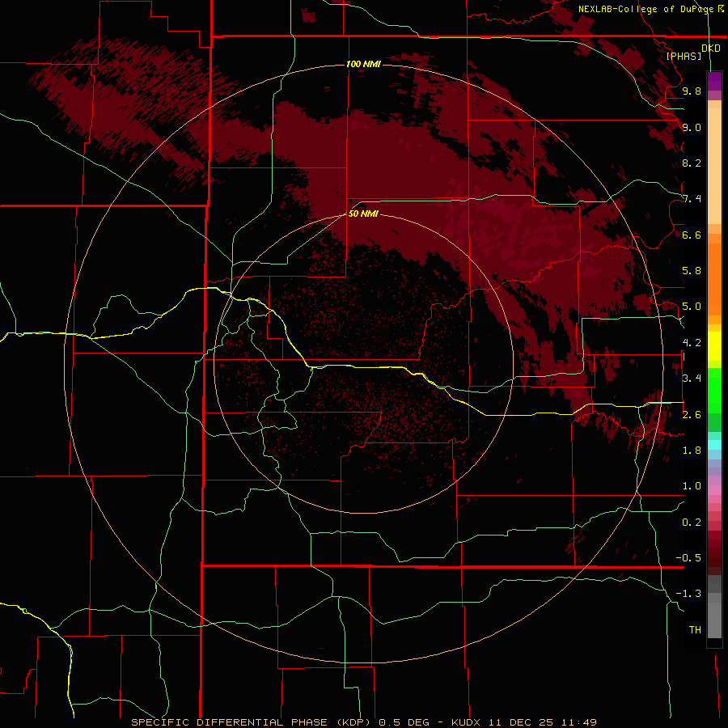The image size is (728, 728).
Task: Click the 0.2 scale value
Action: click(x=692, y=523)
